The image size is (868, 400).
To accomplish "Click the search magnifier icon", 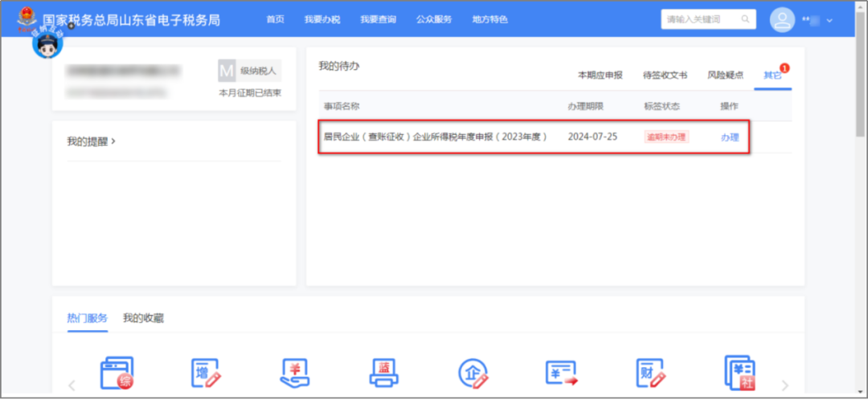I will pyautogui.click(x=746, y=19).
